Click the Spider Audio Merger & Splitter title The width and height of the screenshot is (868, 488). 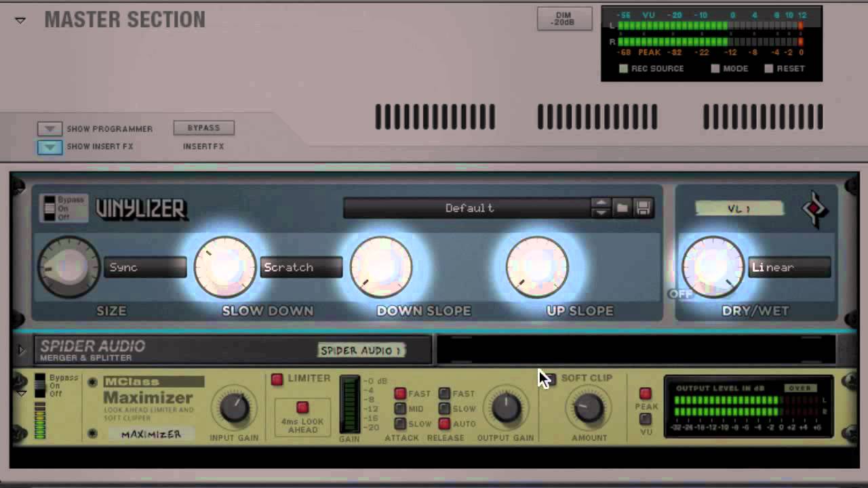pyautogui.click(x=92, y=350)
